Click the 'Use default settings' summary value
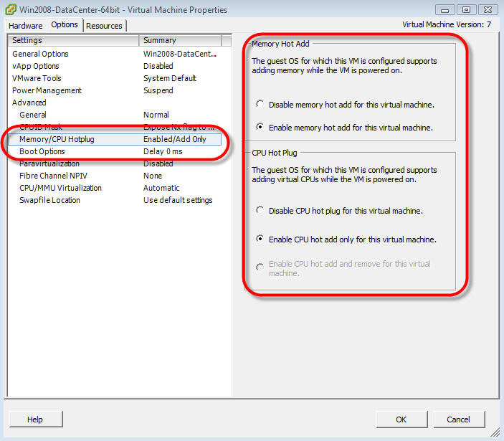504x441 pixels. tap(178, 200)
